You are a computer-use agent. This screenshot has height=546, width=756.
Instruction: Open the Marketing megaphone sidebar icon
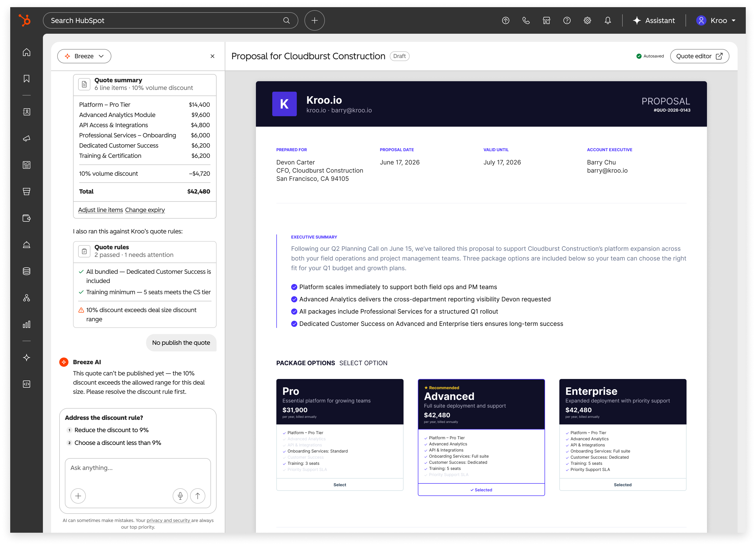[x=27, y=138]
